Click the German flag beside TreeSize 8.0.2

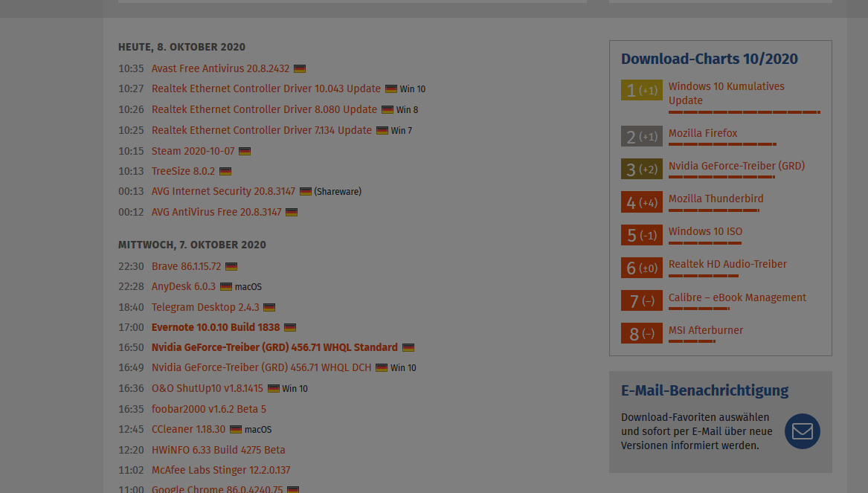[x=225, y=172]
